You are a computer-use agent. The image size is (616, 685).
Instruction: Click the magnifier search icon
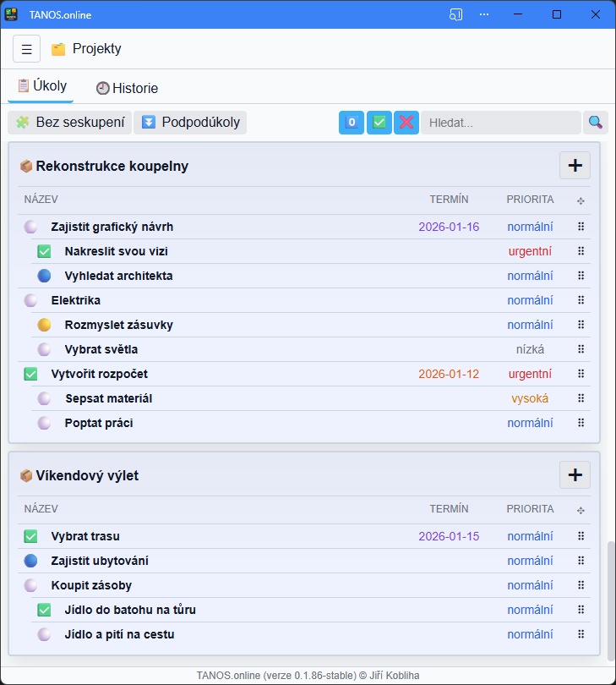(x=596, y=123)
